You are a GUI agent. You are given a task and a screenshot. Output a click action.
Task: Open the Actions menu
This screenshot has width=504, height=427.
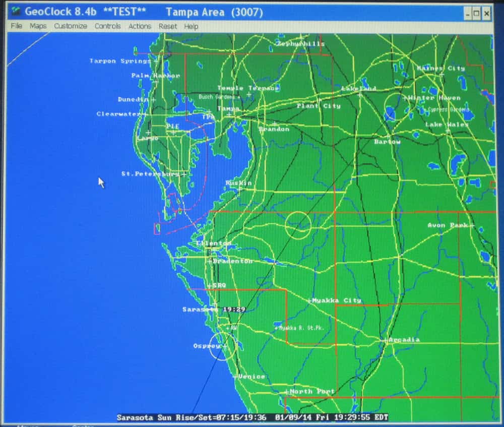(x=140, y=26)
